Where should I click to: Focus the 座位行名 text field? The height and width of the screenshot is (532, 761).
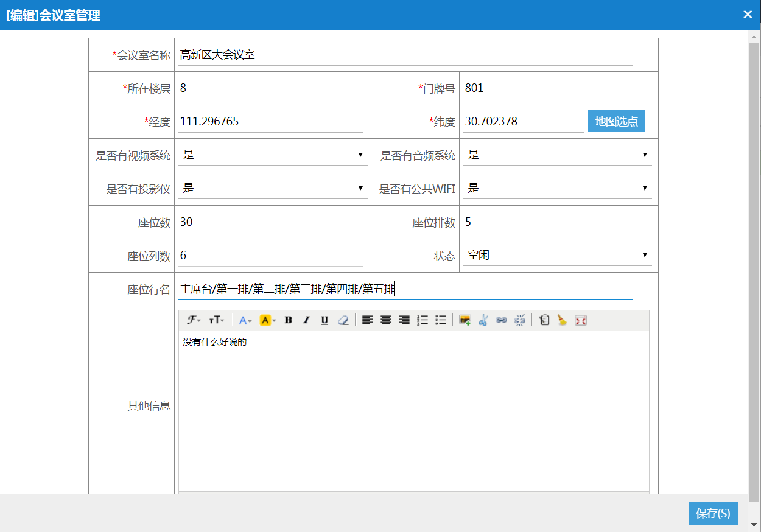[405, 289]
